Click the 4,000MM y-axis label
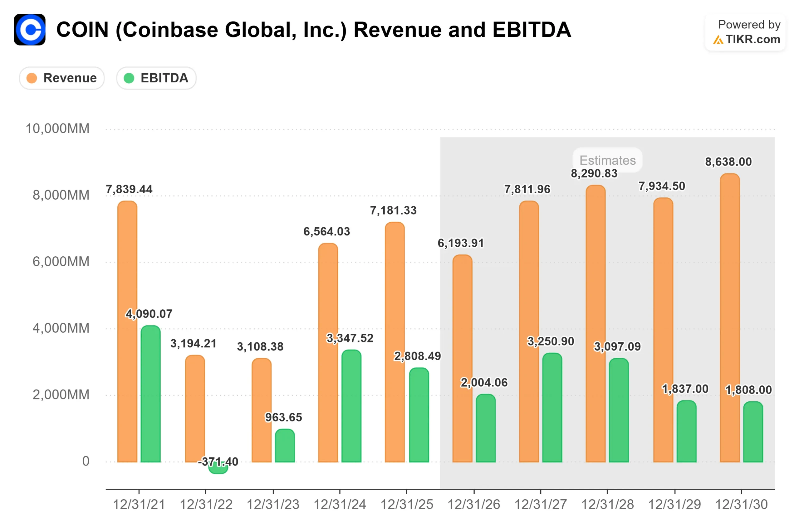 tap(61, 328)
